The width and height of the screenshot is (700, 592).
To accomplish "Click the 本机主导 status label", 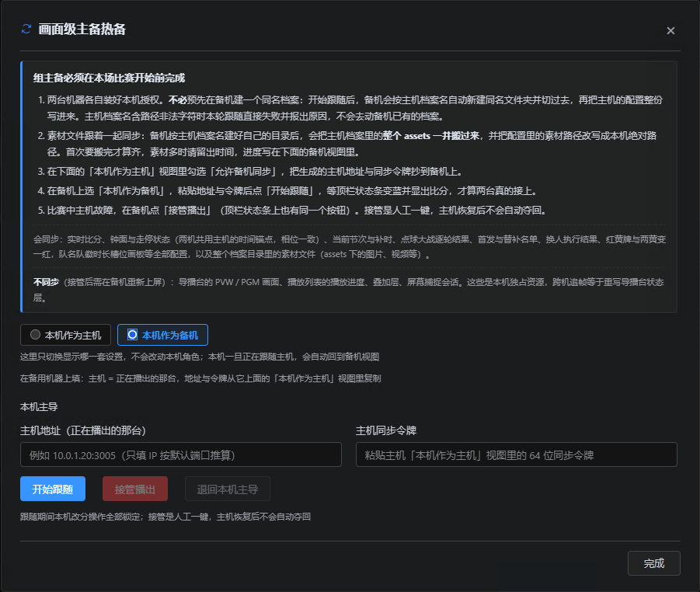I will pos(39,407).
